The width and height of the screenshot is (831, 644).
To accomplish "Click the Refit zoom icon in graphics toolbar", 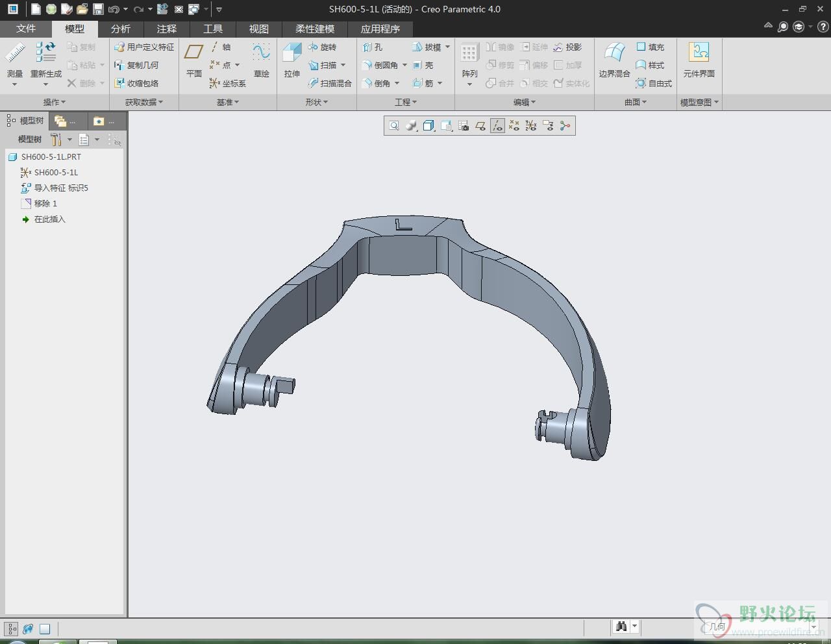I will click(x=394, y=126).
